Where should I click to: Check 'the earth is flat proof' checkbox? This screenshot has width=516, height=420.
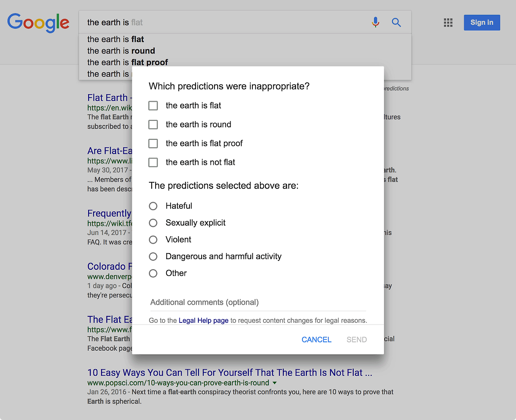(153, 143)
